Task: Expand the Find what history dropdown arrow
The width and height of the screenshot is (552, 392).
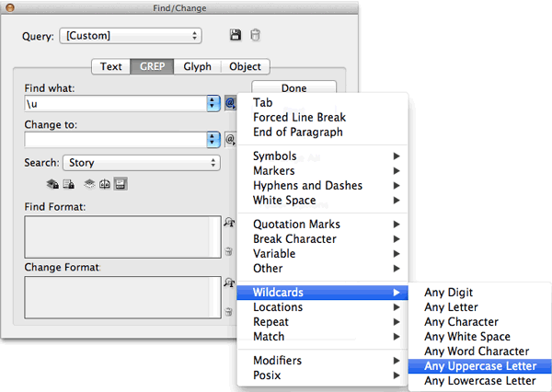Action: pos(214,104)
